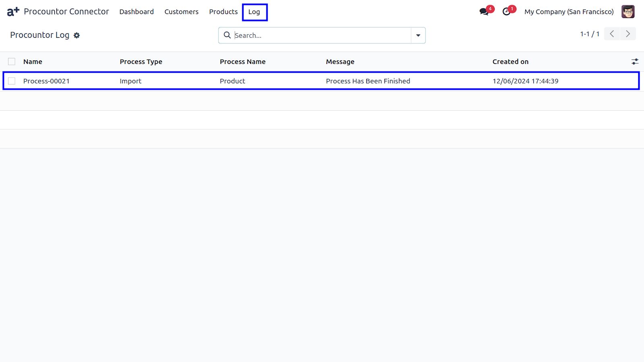The height and width of the screenshot is (362, 644).
Task: Click the search magnifier icon
Action: (227, 35)
